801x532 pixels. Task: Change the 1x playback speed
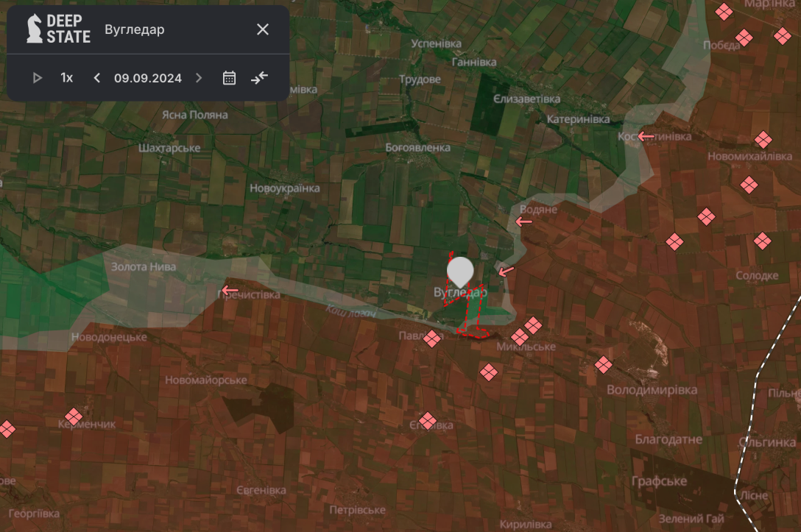pyautogui.click(x=67, y=78)
